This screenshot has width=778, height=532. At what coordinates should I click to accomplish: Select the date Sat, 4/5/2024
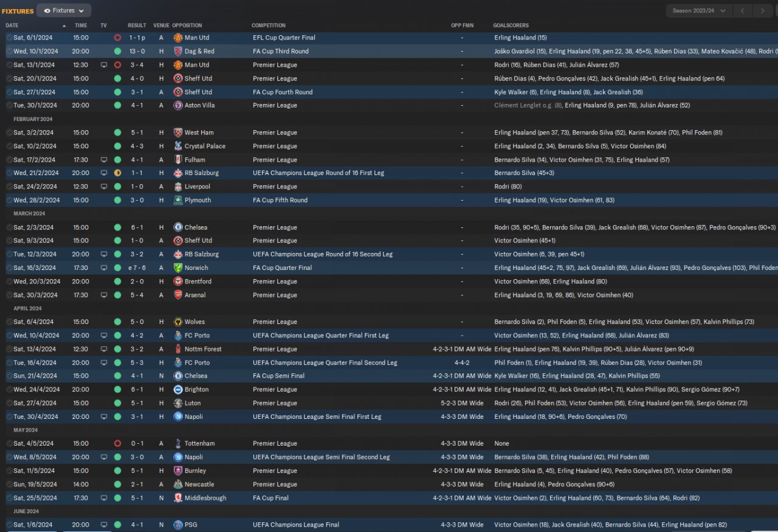click(33, 443)
